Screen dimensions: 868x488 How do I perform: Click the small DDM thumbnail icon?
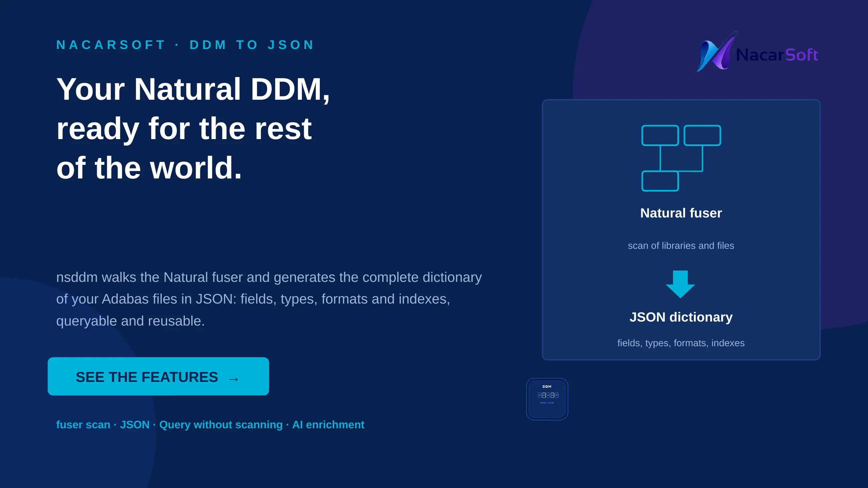547,399
